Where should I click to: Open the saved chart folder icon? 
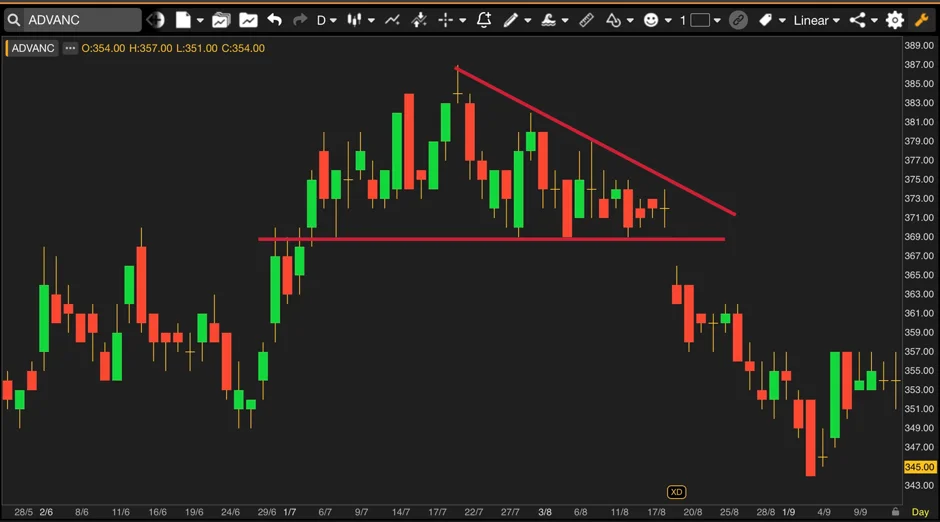[x=248, y=20]
